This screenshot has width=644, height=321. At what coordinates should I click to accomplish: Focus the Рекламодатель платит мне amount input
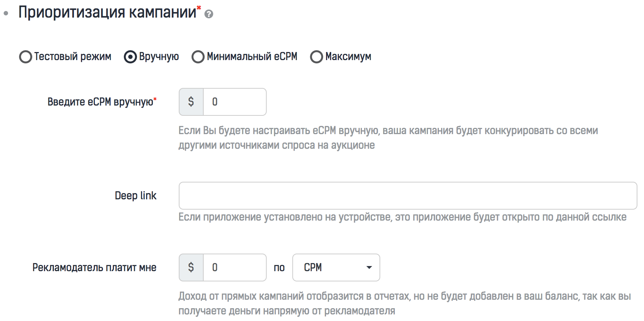[234, 267]
